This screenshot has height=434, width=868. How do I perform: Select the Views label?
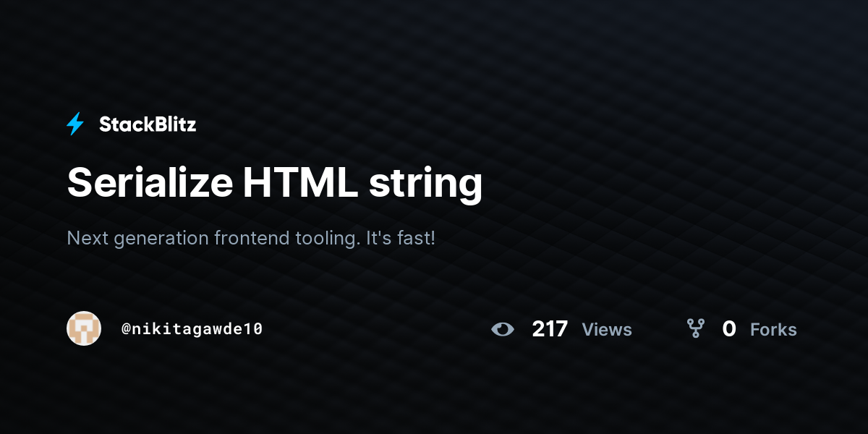[607, 330]
